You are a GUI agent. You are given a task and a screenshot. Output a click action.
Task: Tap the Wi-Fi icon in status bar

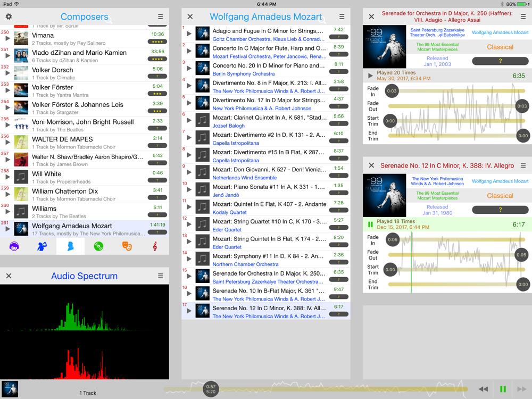(16, 4)
